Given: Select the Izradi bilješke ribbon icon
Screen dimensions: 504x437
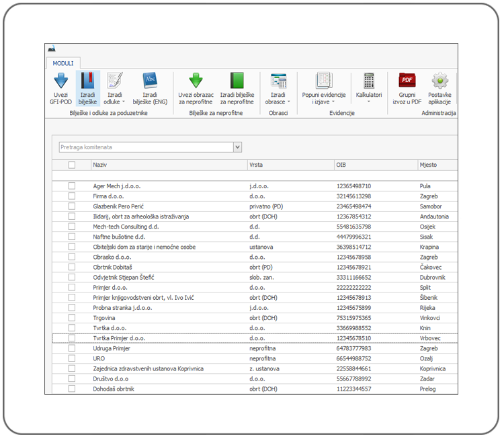Looking at the screenshot, I should 87,81.
